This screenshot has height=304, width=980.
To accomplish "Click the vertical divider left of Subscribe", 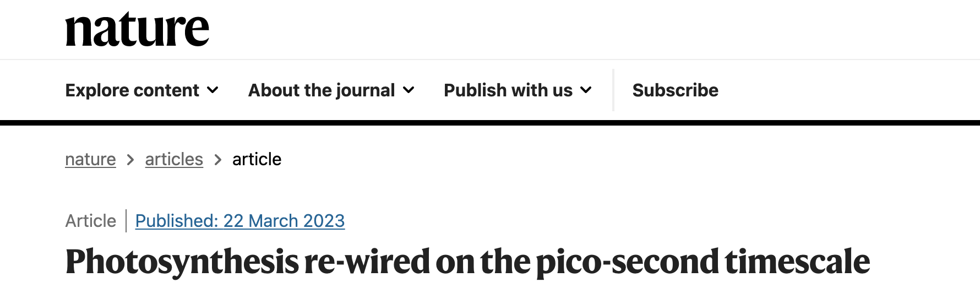I will click(x=613, y=90).
